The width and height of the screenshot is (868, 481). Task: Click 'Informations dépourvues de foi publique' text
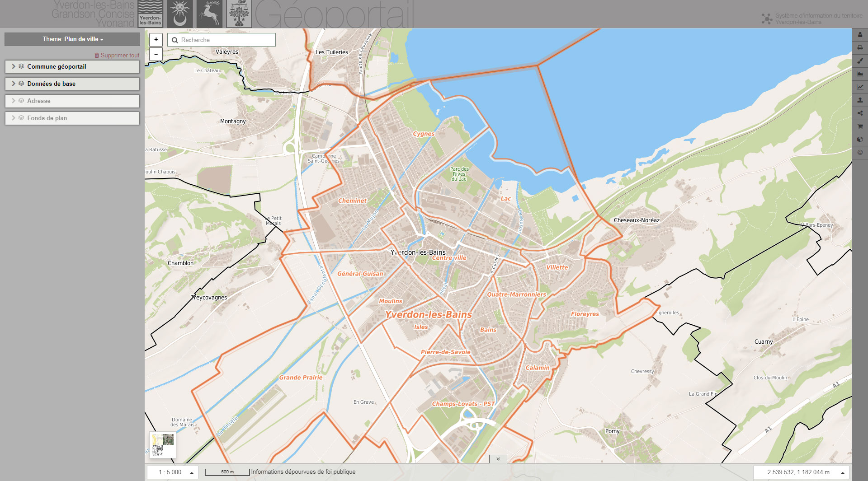303,472
